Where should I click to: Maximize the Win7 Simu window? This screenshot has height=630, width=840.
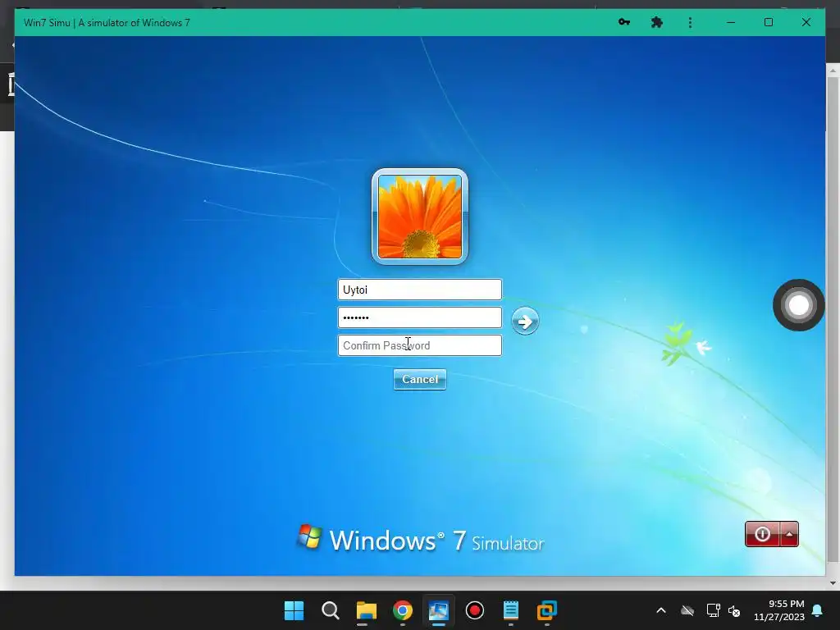pyautogui.click(x=768, y=22)
